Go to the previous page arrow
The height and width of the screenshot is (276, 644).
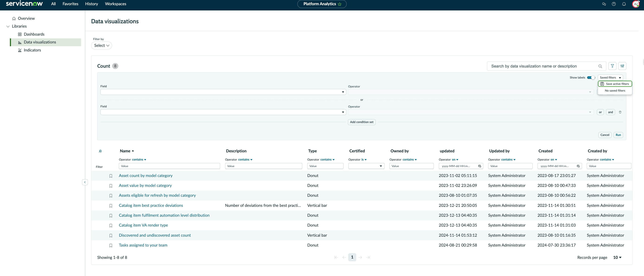tap(344, 257)
